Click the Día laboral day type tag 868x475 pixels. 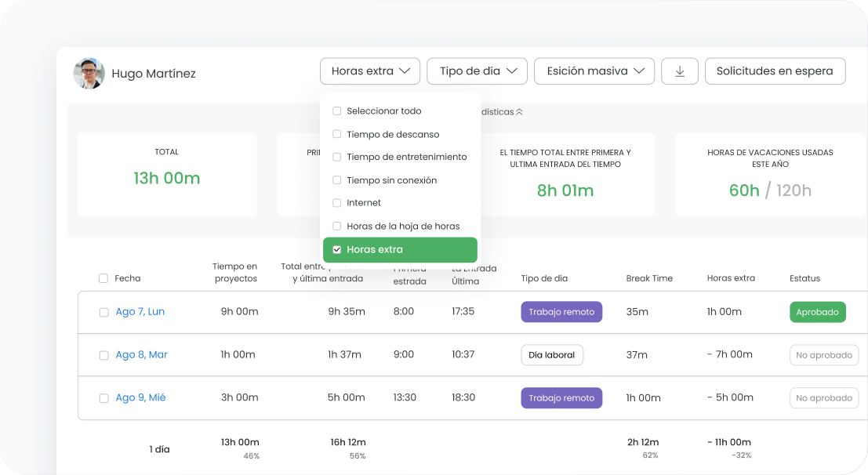tap(552, 355)
